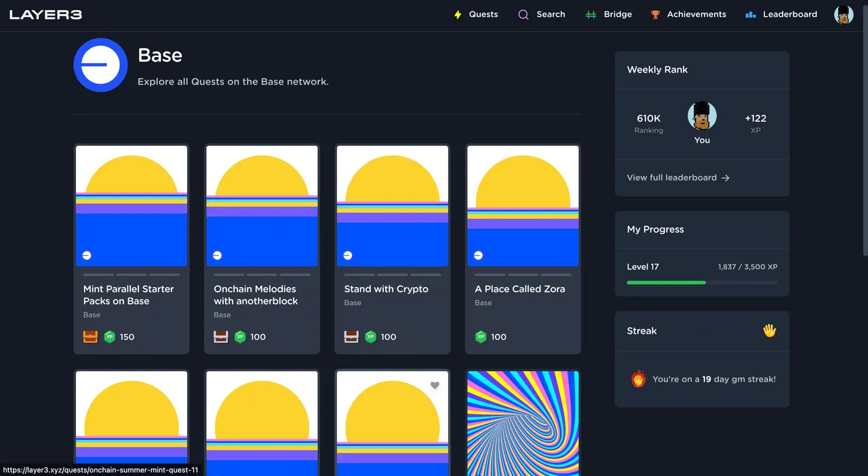Click the heart icon on quest card
The image size is (868, 476).
435,385
